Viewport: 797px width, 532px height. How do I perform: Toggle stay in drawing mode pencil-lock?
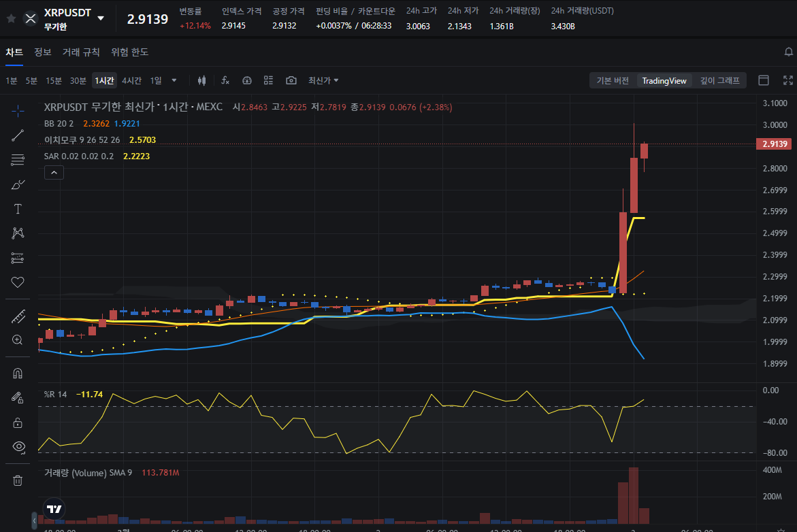18,398
